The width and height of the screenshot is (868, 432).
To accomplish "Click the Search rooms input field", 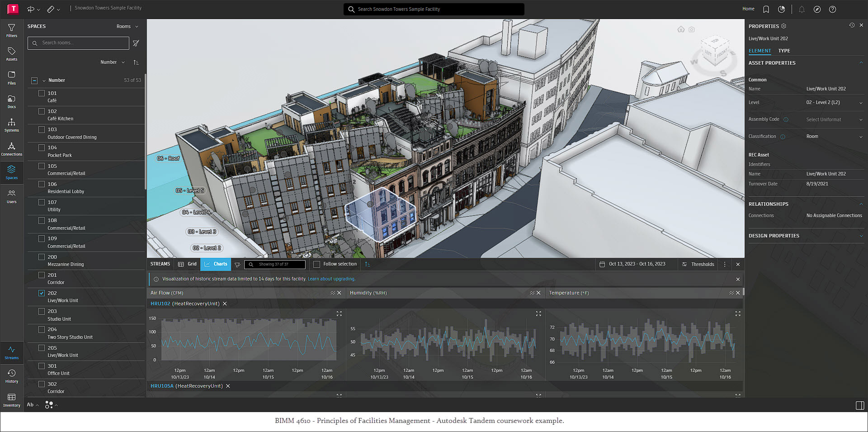I will [x=78, y=43].
